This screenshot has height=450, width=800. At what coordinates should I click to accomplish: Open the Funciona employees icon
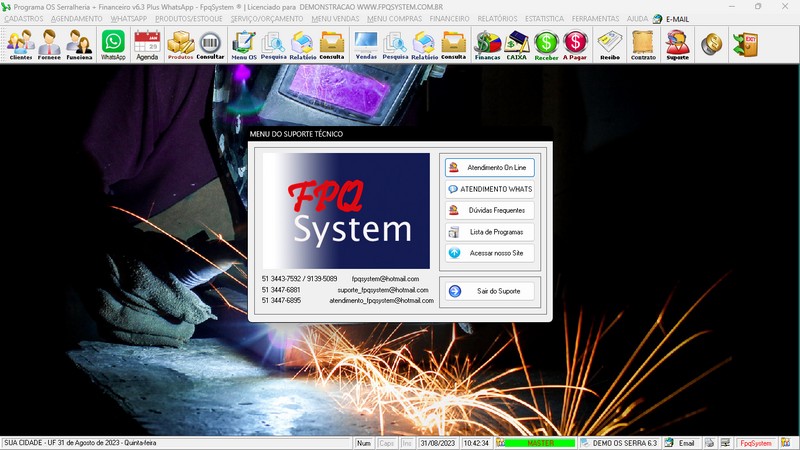pos(79,44)
